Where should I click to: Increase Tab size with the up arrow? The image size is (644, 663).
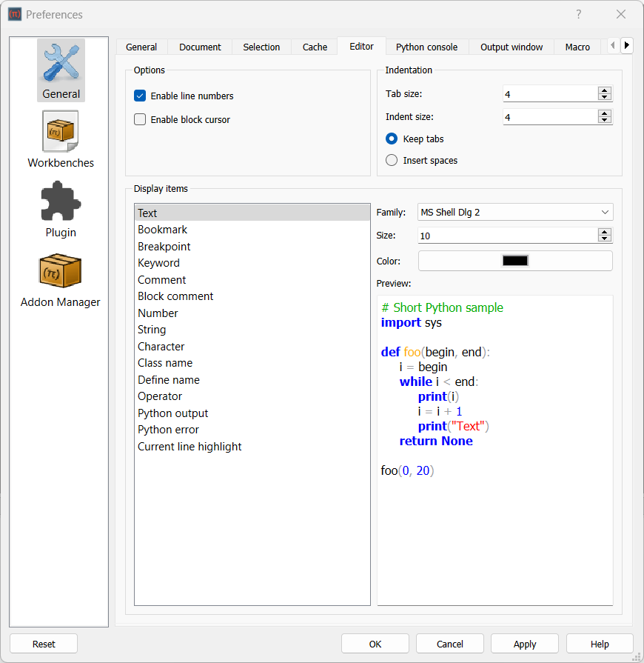(605, 90)
